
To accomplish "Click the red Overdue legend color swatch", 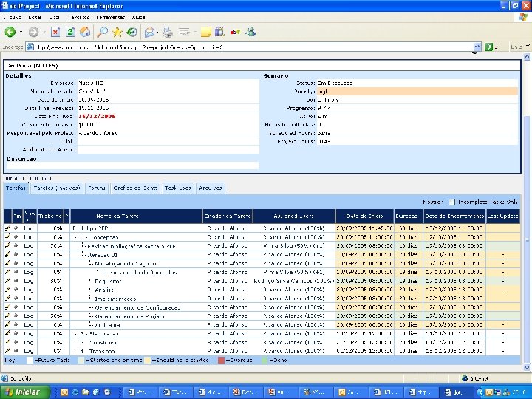I will (x=220, y=360).
